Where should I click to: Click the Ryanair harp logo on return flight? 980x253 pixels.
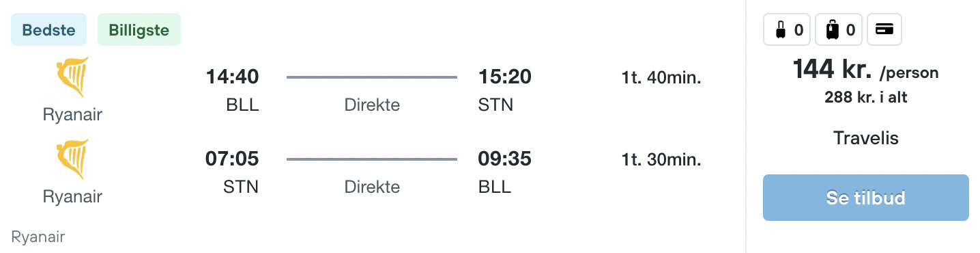point(72,160)
